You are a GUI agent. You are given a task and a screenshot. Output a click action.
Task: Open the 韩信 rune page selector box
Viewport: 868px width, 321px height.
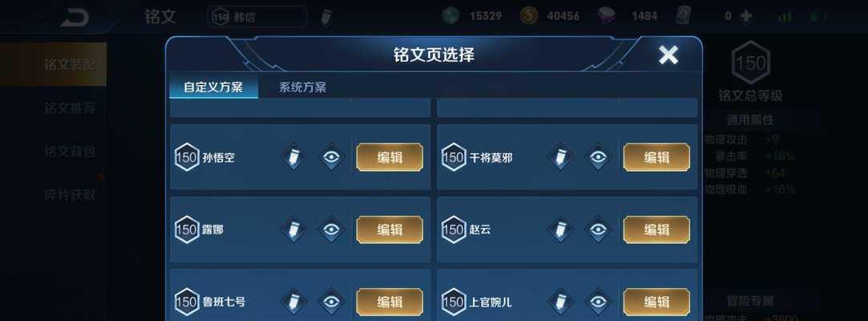click(256, 17)
